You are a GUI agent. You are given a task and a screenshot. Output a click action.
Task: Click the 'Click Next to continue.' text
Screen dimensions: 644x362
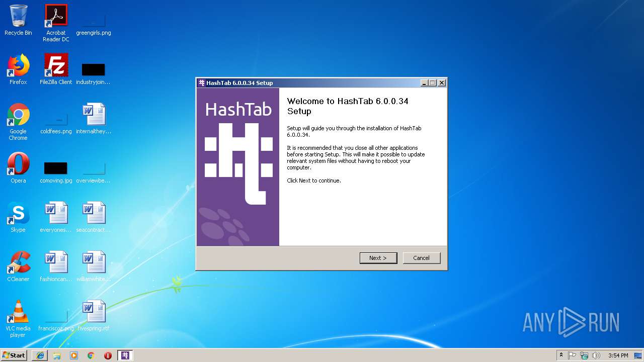coord(314,180)
